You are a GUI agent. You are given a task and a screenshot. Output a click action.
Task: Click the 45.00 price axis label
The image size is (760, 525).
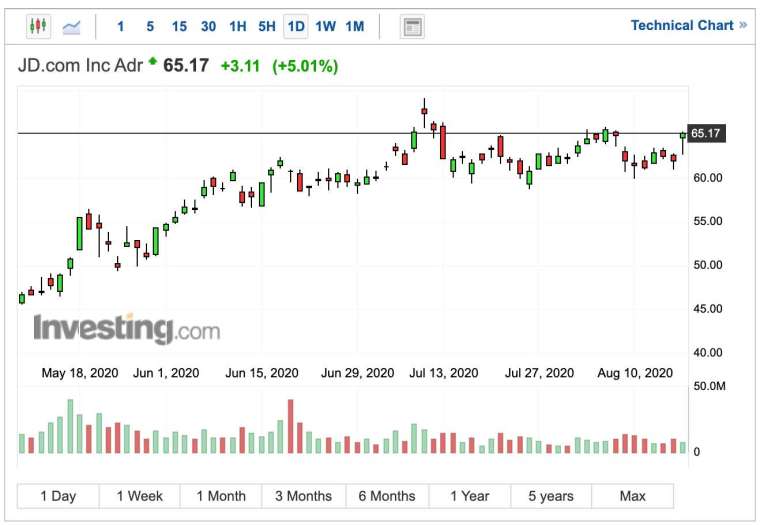point(708,309)
